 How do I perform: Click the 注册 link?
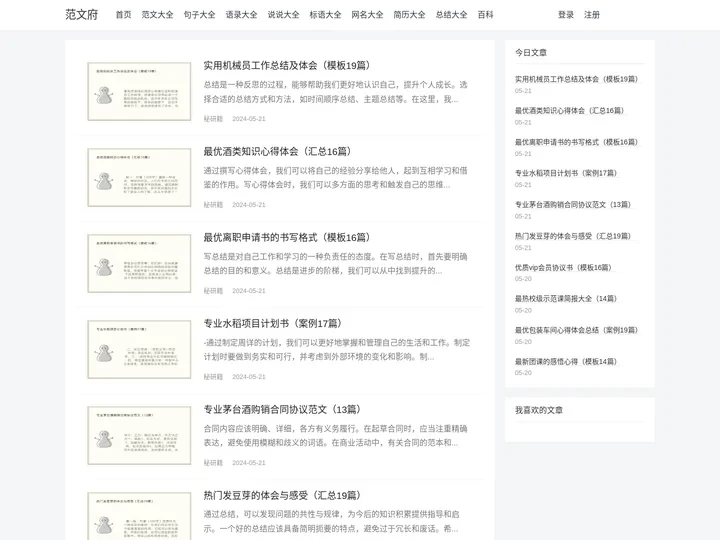(592, 15)
